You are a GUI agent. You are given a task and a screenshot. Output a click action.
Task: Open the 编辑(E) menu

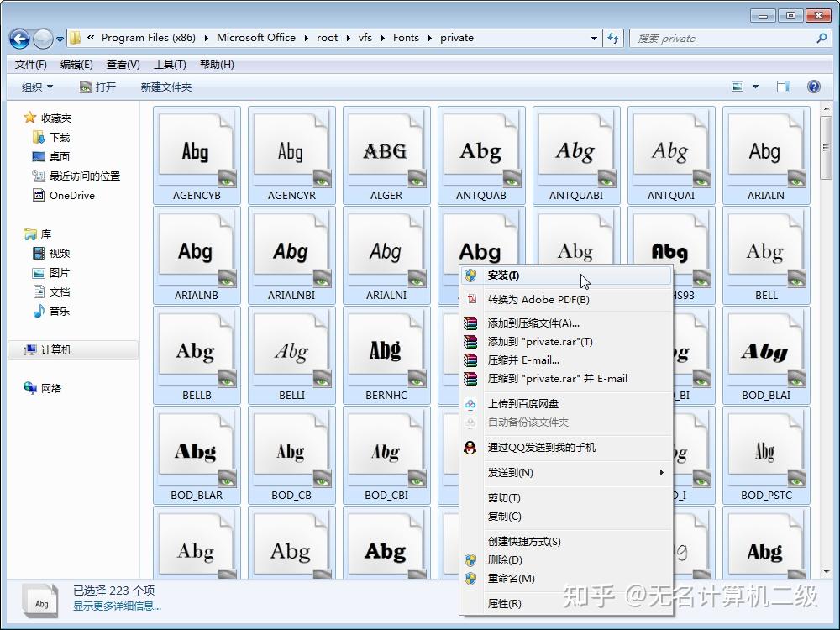click(76, 65)
